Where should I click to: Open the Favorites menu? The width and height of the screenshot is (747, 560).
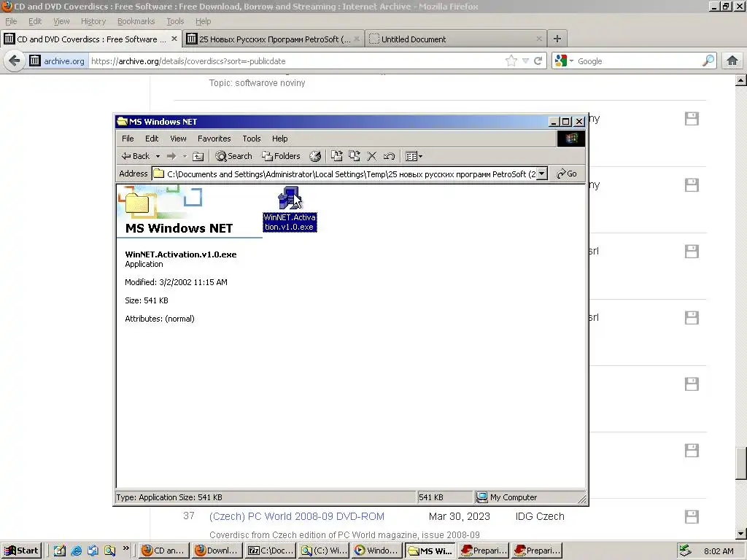pos(214,139)
